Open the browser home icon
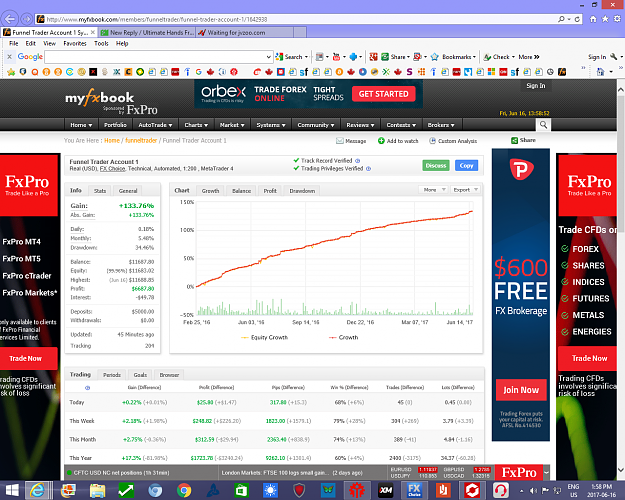The height and width of the screenshot is (500, 625). (593, 19)
